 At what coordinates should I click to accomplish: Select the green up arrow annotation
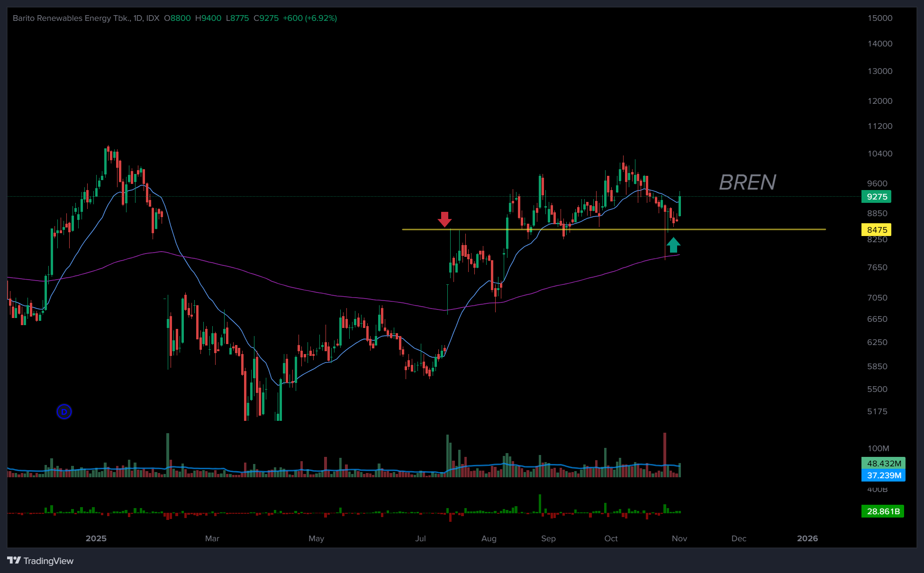673,245
